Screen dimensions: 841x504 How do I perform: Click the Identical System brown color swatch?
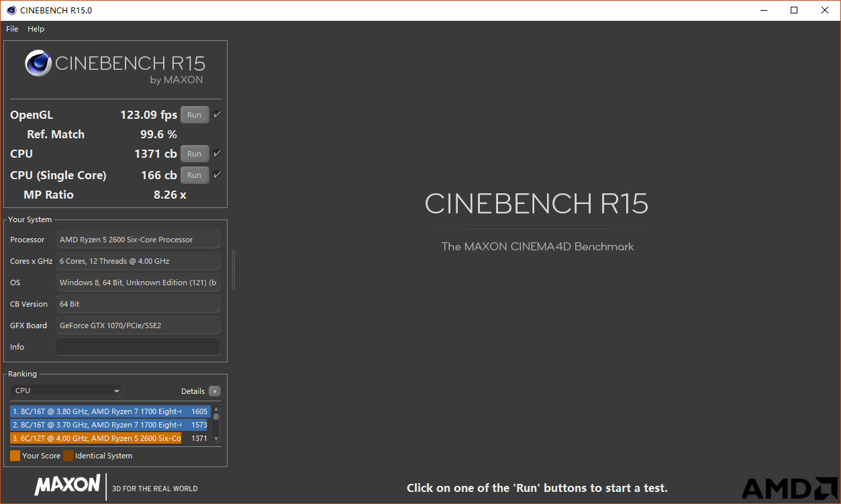click(68, 456)
